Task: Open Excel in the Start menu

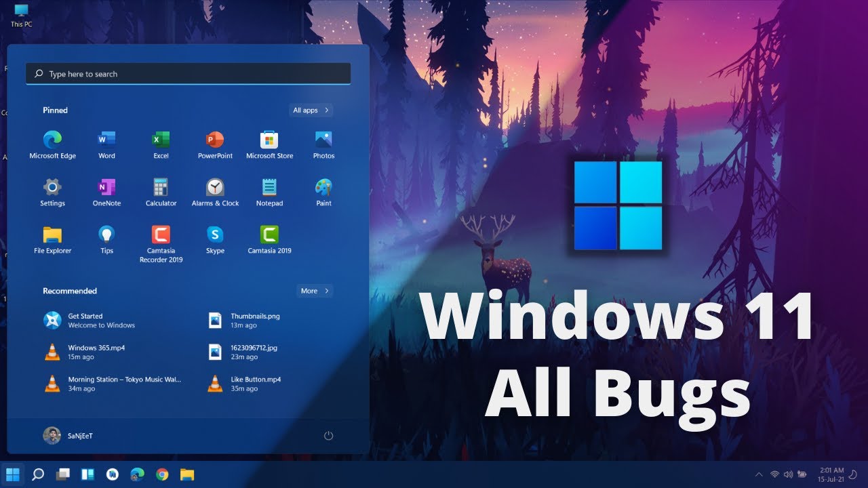Action: [x=161, y=145]
